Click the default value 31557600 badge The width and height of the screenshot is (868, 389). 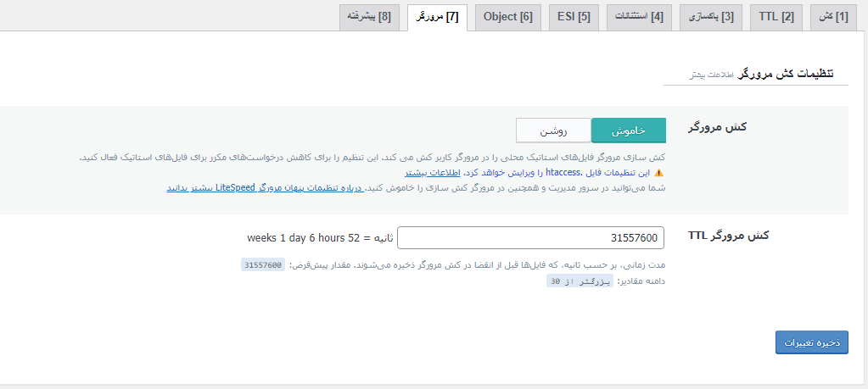pos(262,265)
